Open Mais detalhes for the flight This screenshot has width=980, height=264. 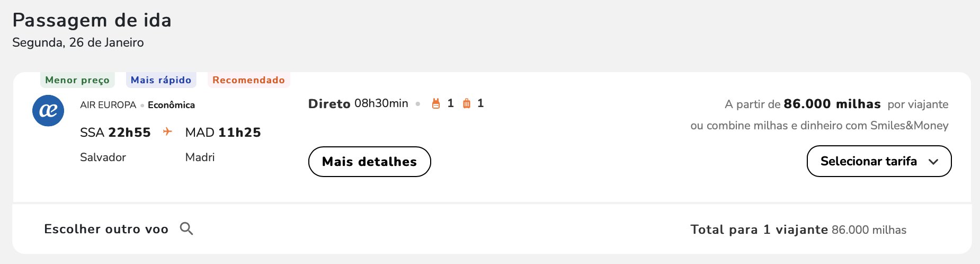click(x=369, y=162)
